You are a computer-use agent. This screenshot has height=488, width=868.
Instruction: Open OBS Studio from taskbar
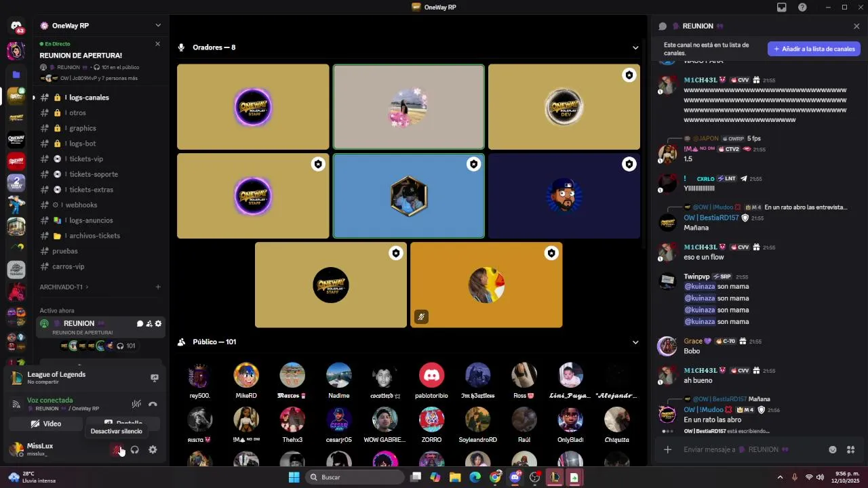coord(534,477)
